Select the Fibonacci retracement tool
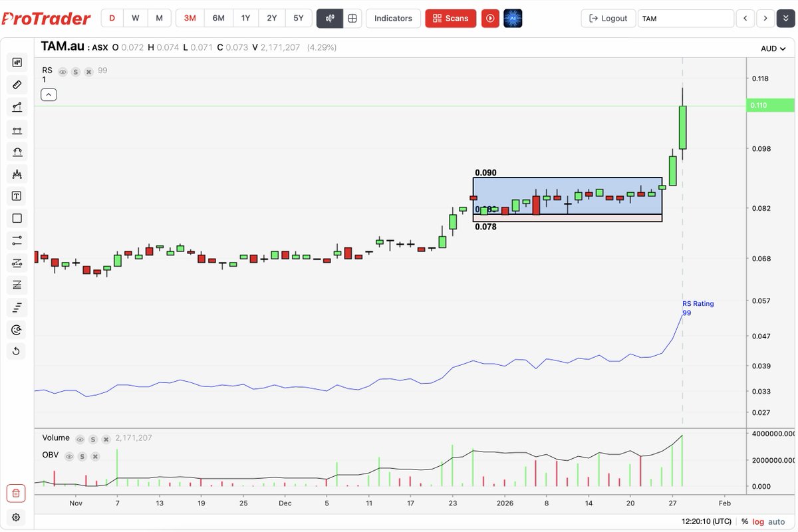The image size is (798, 532). (17, 285)
